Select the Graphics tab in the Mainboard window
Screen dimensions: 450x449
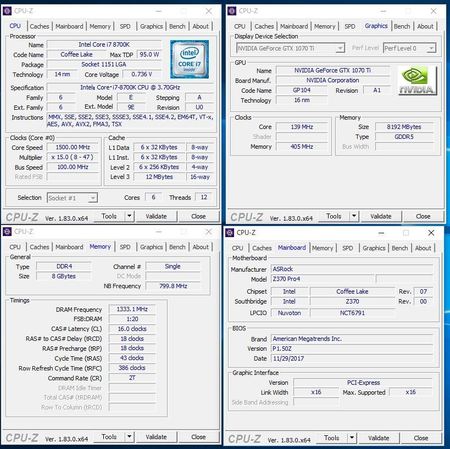click(374, 248)
